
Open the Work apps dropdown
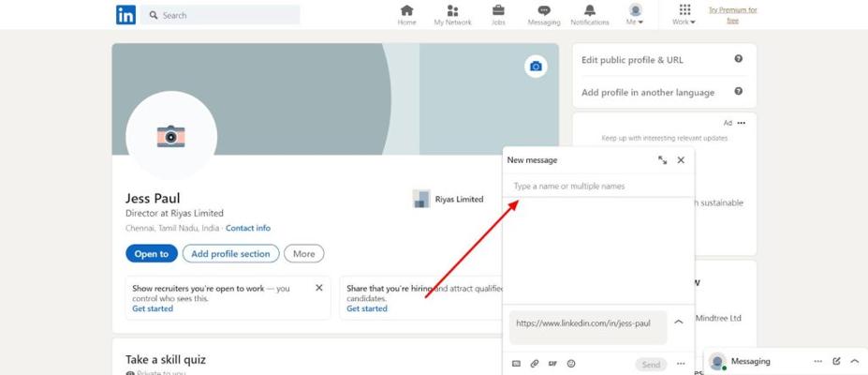pyautogui.click(x=684, y=15)
